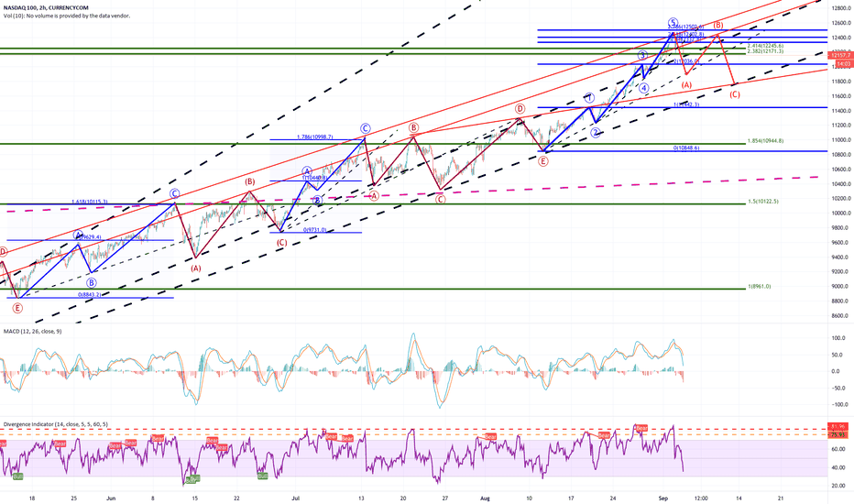
Task: Click the NASDAQ 100, 2h, CURRENCYCOM chart title
Action: (45, 7)
